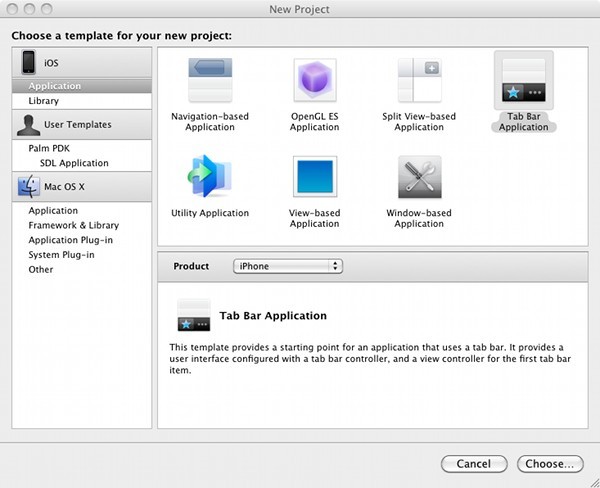Select SDL Application in sidebar
The height and width of the screenshot is (488, 600).
point(82,163)
